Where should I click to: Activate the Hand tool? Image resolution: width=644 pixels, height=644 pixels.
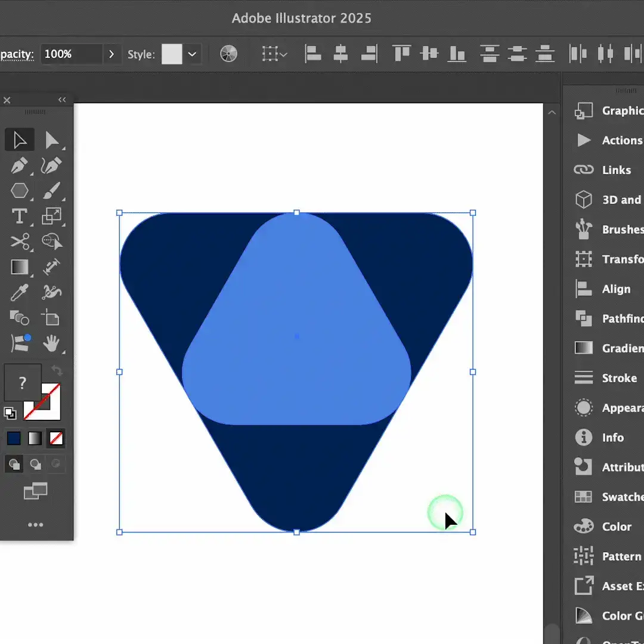pos(53,344)
